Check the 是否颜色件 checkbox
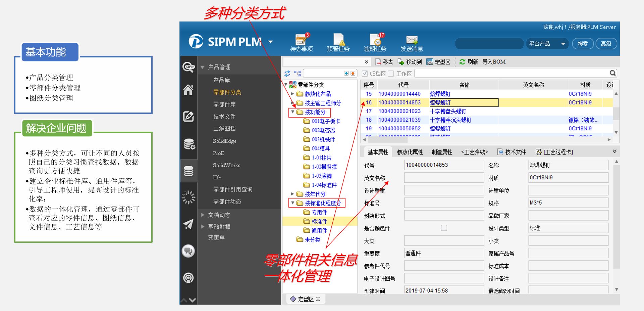 click(x=444, y=228)
